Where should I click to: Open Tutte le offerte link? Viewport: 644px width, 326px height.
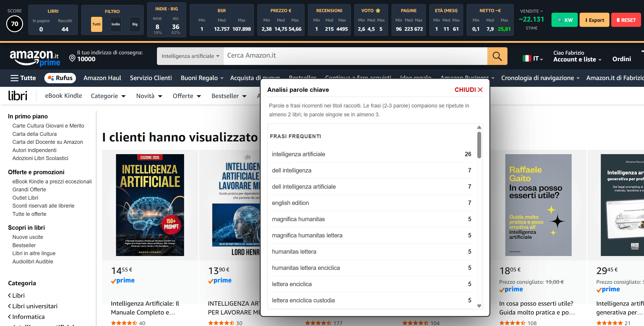[x=29, y=214]
